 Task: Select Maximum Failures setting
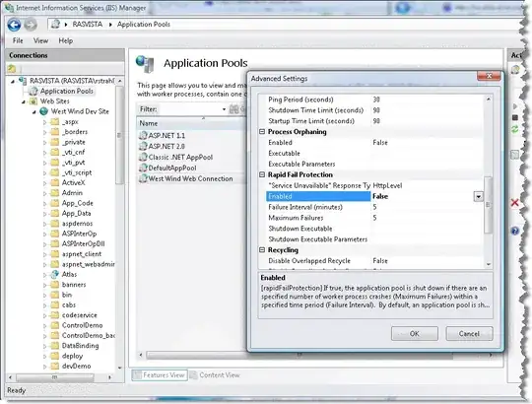[x=375, y=218]
